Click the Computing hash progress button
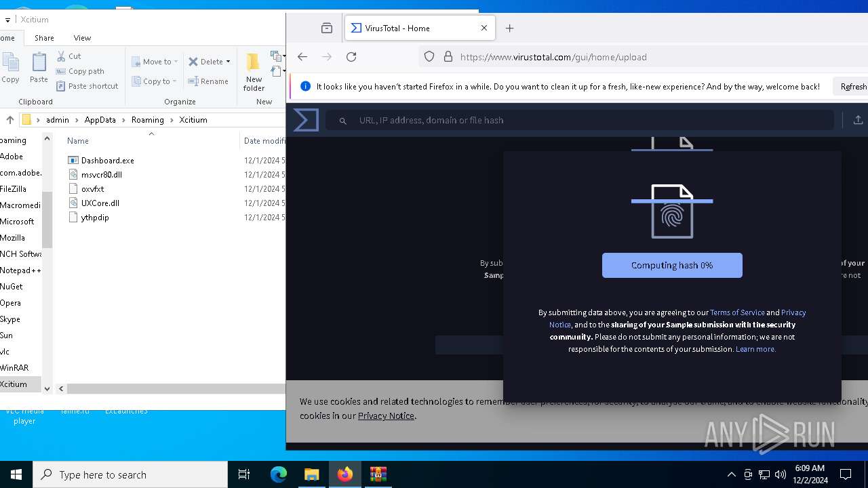 click(x=672, y=266)
